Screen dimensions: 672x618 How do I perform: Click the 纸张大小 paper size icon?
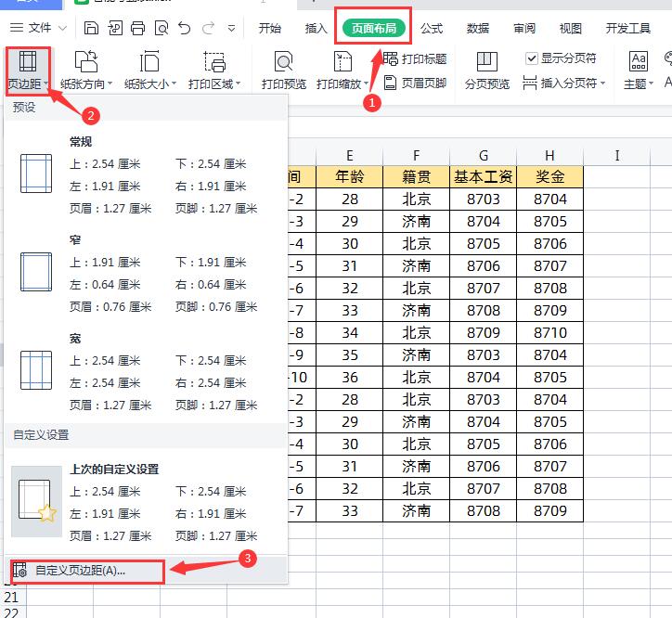(x=149, y=63)
